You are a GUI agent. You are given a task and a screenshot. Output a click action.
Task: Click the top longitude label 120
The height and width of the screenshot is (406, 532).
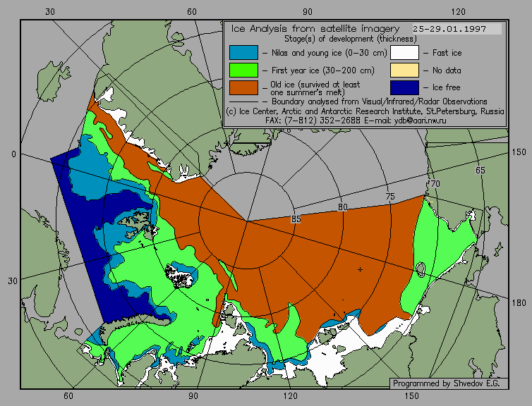click(x=459, y=12)
